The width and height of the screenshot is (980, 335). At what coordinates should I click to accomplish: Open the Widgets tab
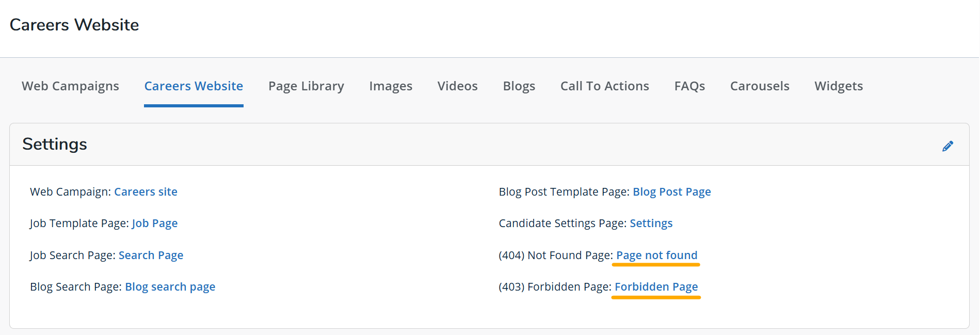[x=839, y=86]
